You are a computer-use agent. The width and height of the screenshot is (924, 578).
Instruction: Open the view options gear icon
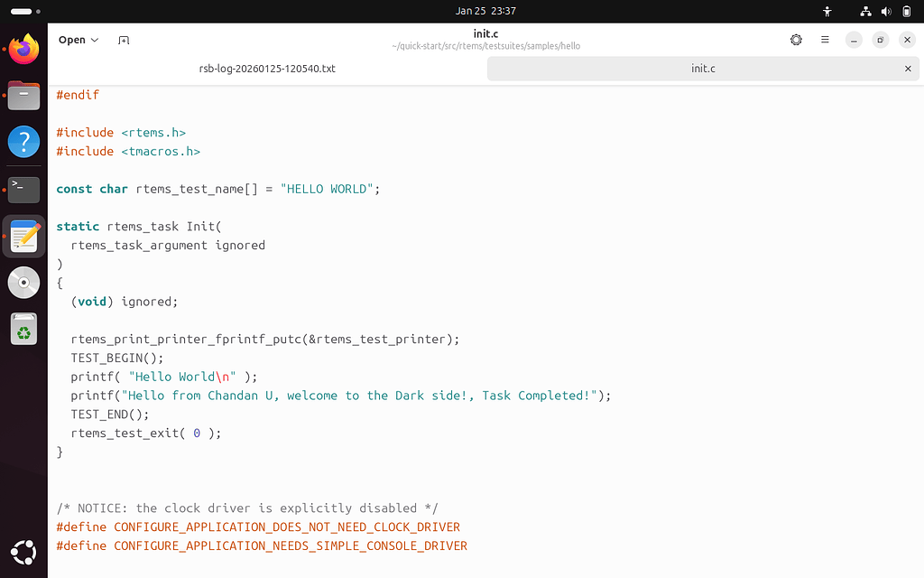click(796, 40)
